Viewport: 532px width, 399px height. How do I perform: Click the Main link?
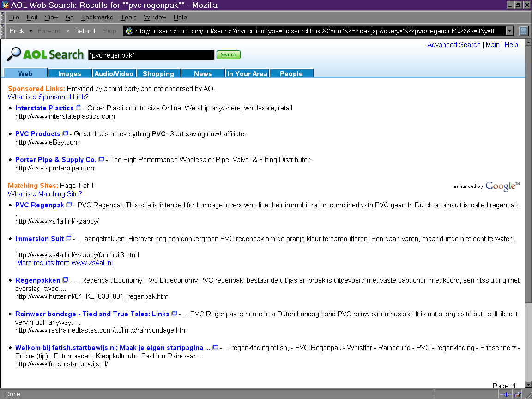pyautogui.click(x=492, y=45)
